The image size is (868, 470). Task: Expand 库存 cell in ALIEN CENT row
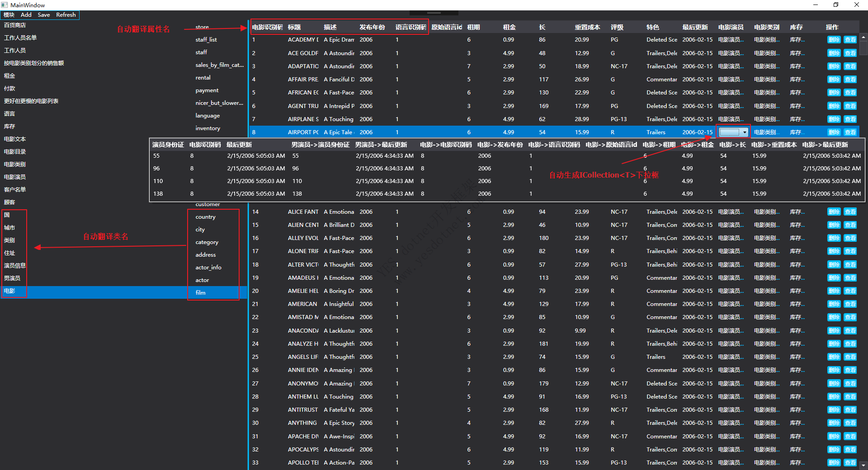tap(798, 225)
